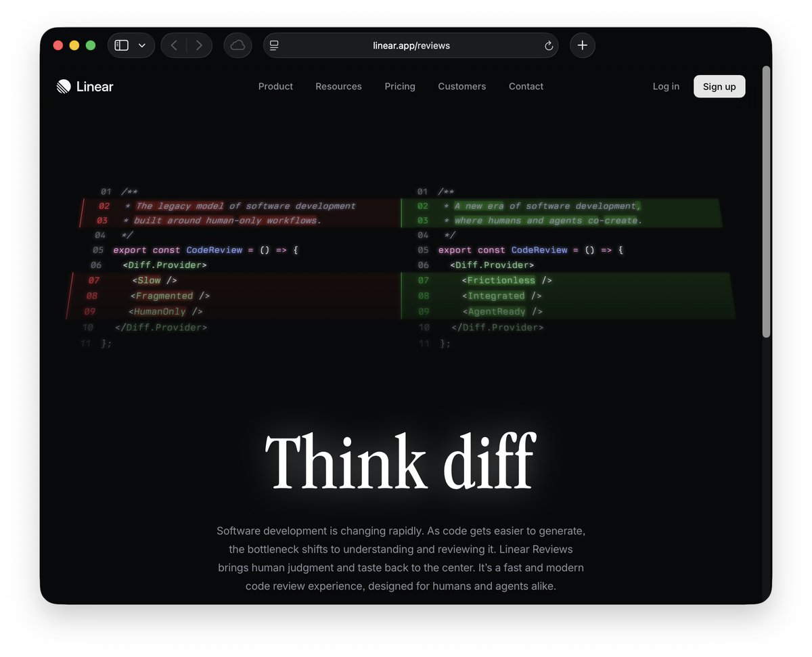Go forward with the forward arrow
This screenshot has height=657, width=812.
[x=199, y=45]
